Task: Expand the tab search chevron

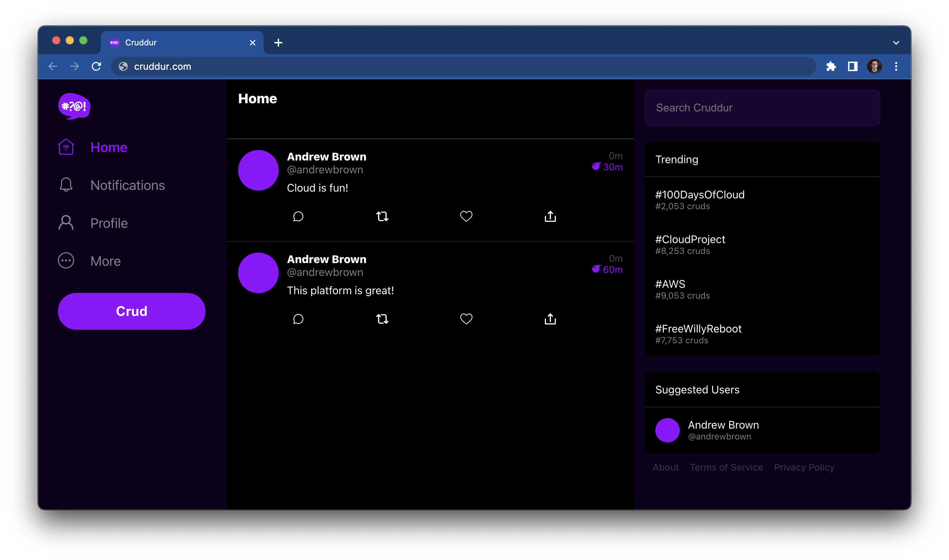Action: coord(896,43)
